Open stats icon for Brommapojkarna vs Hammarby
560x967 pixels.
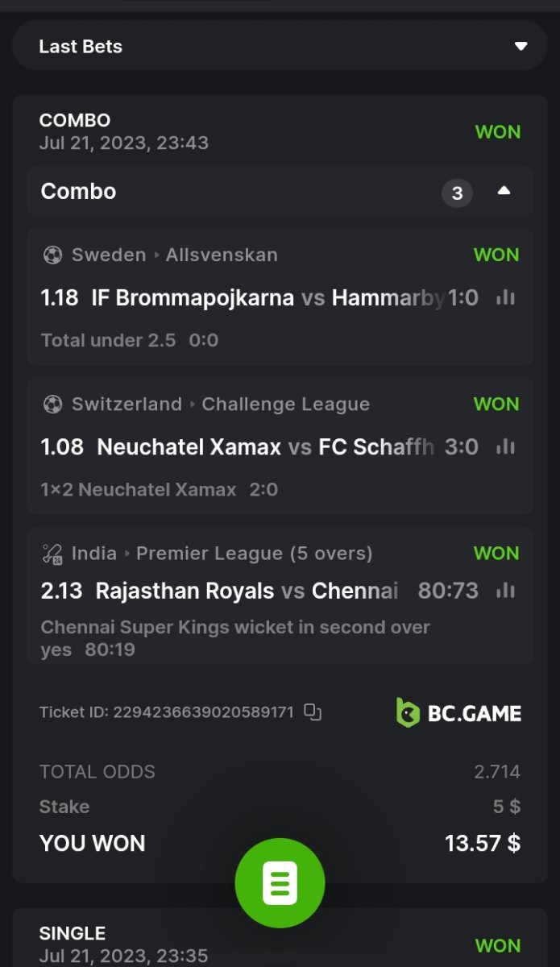(x=505, y=298)
